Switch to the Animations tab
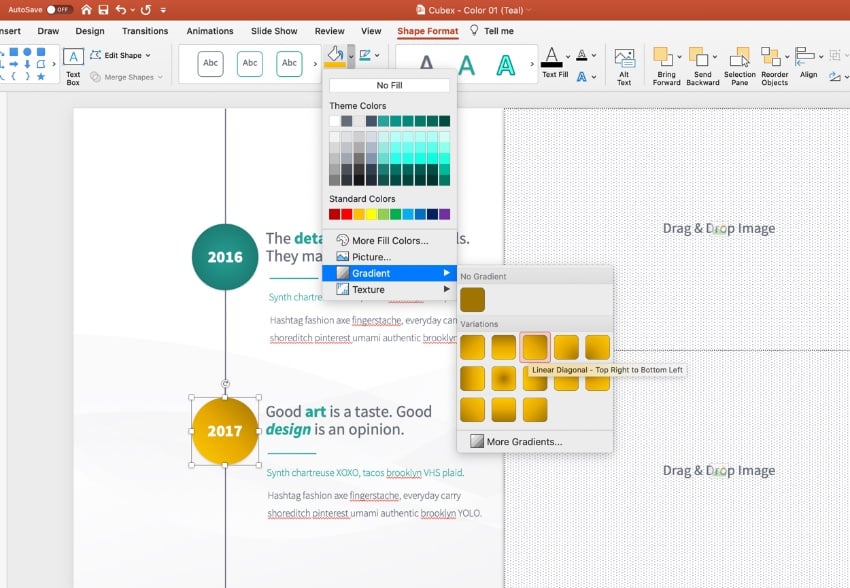This screenshot has height=588, width=850. point(210,31)
